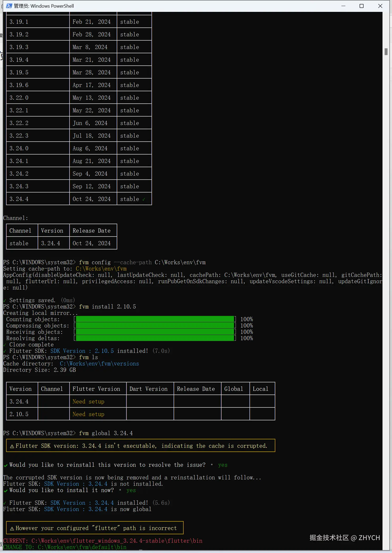
Task: Click cache directory path C:\Works\env\fvm\versions
Action: (99, 364)
